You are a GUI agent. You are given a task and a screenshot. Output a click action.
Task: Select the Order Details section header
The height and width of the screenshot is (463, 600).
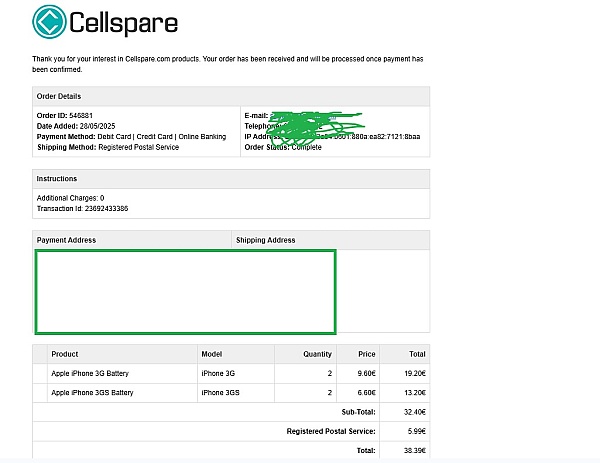(59, 96)
